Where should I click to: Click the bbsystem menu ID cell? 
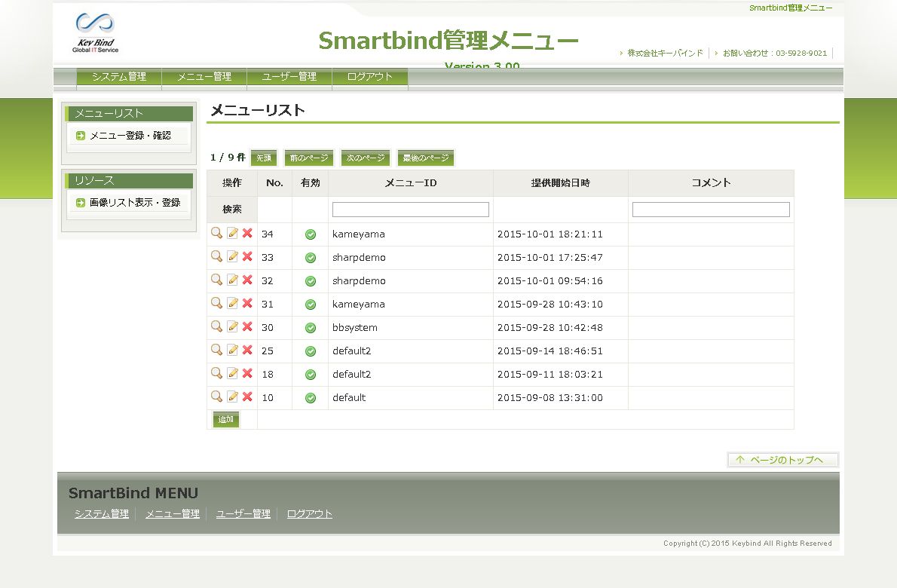click(x=411, y=328)
